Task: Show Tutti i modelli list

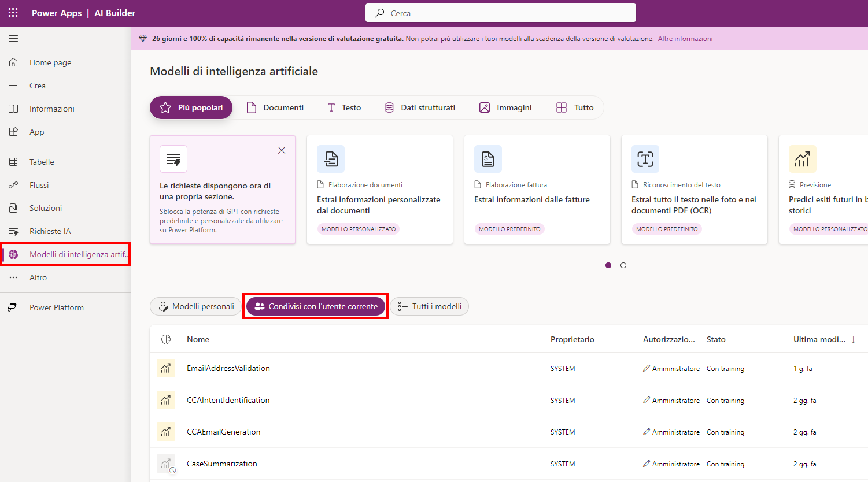Action: click(x=430, y=306)
